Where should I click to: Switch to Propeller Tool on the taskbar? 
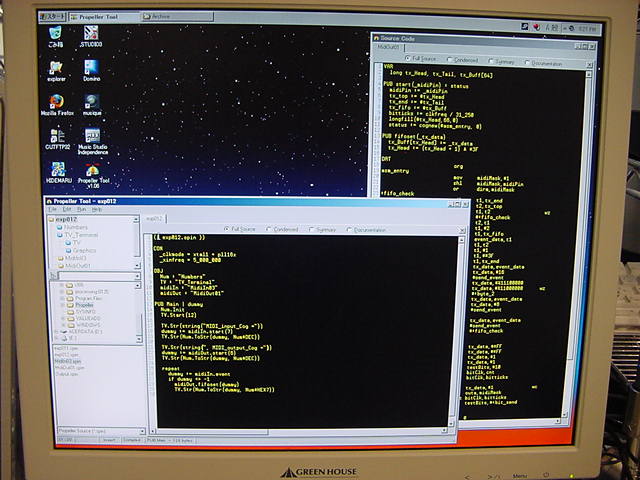coord(103,17)
